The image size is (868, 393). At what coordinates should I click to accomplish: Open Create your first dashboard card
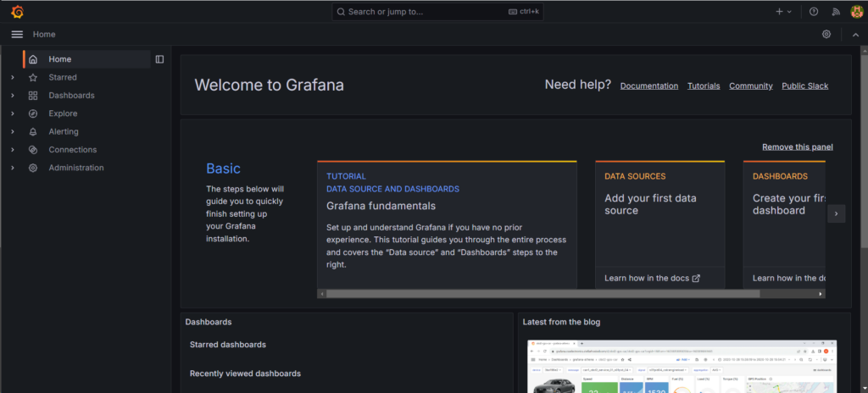[784, 224]
